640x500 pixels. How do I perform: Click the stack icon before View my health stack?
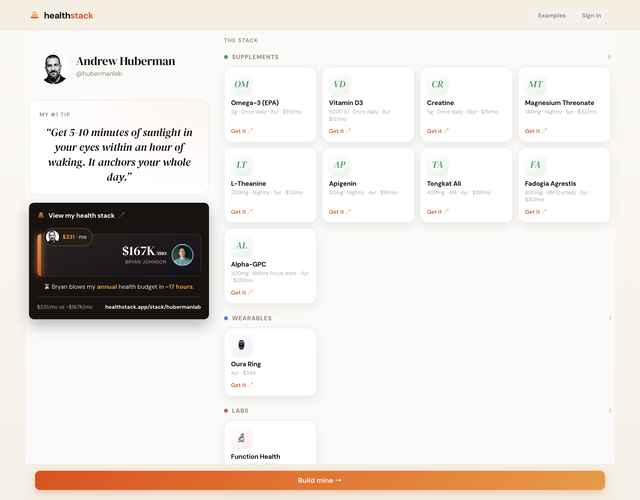tap(41, 215)
